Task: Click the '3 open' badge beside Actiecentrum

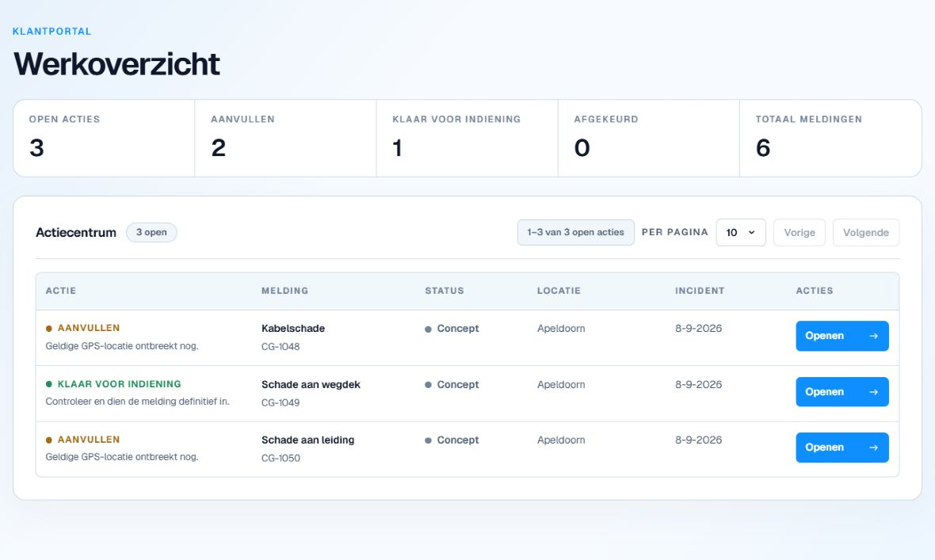Action: point(151,233)
